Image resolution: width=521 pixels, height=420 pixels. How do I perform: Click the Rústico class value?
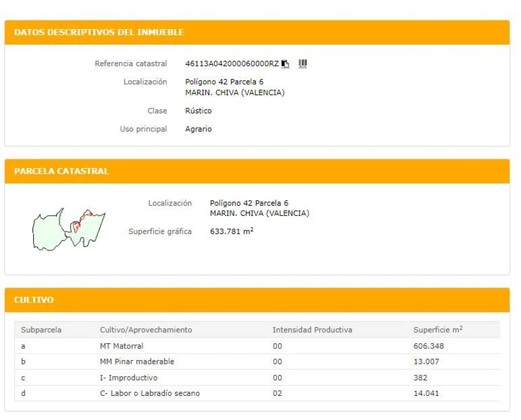pyautogui.click(x=198, y=111)
